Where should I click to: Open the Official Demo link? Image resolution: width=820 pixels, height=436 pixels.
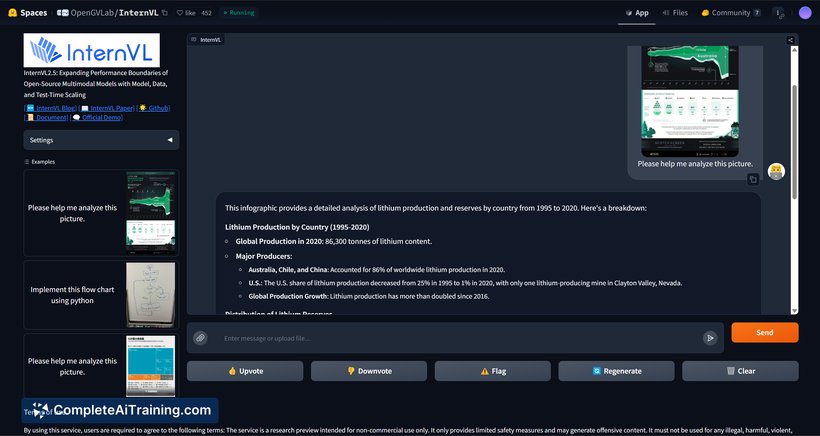pyautogui.click(x=97, y=118)
